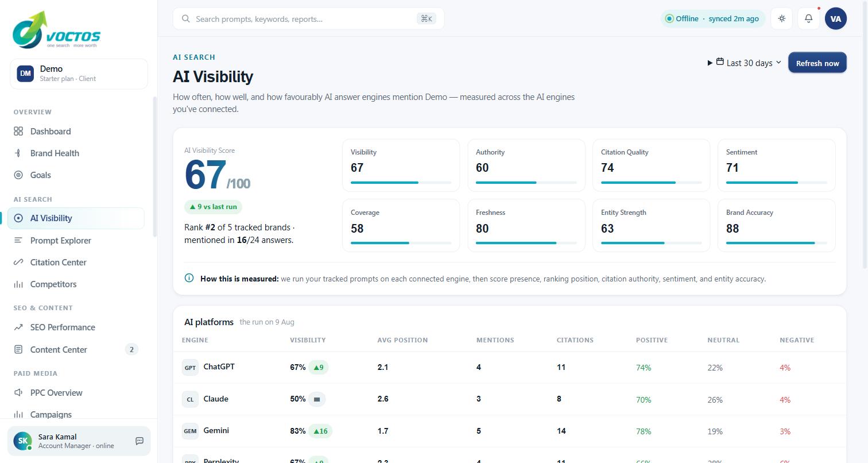Click the SEO Performance trend icon
868x463 pixels.
click(18, 327)
